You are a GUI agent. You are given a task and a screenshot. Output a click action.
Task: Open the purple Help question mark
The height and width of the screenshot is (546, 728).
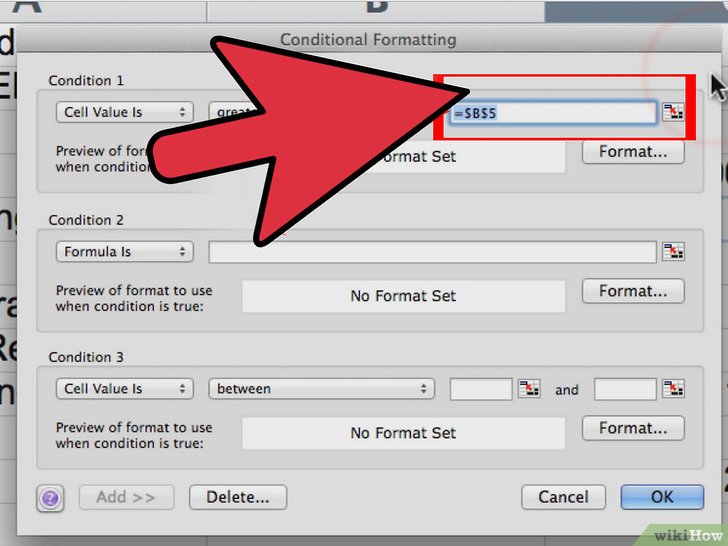click(50, 499)
